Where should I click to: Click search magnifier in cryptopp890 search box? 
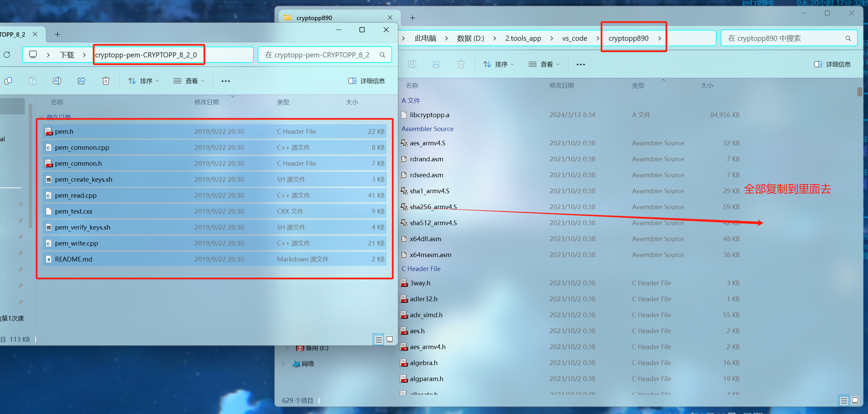(x=848, y=38)
